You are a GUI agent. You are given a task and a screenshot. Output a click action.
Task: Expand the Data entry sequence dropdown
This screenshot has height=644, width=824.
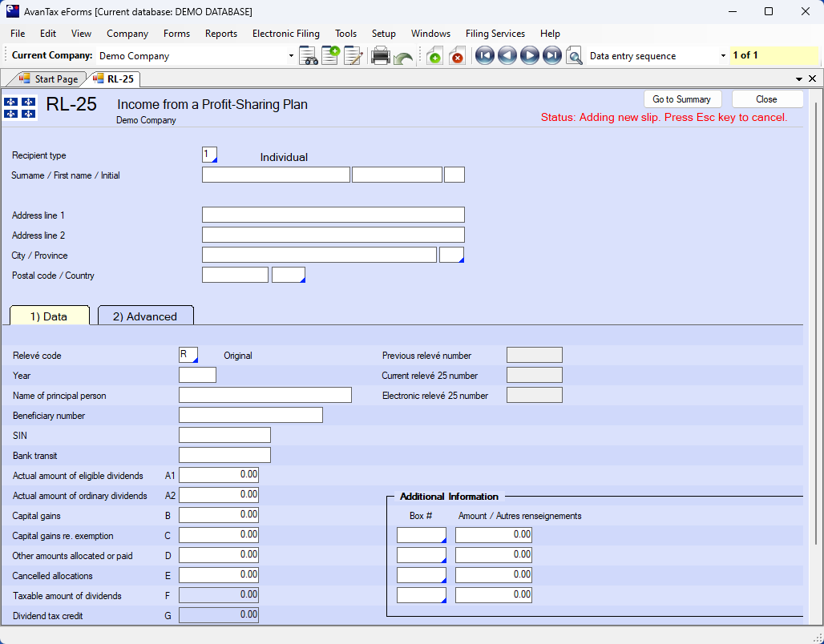[x=723, y=56]
